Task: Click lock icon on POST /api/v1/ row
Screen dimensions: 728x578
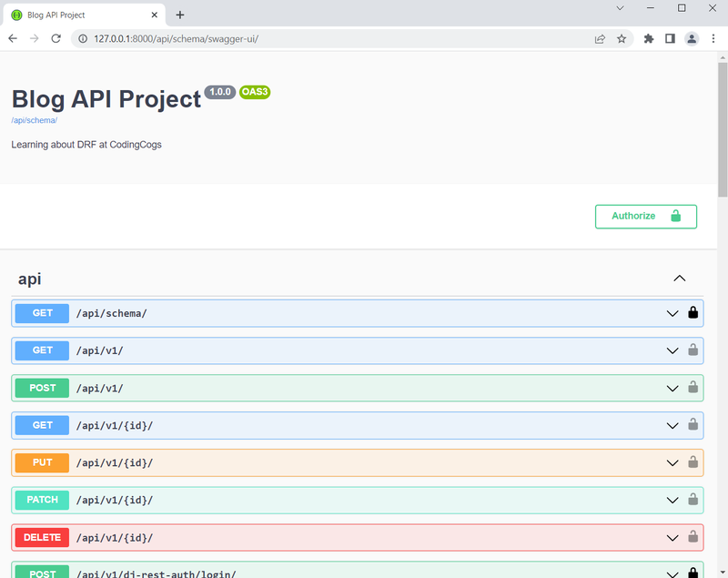Action: (x=693, y=387)
